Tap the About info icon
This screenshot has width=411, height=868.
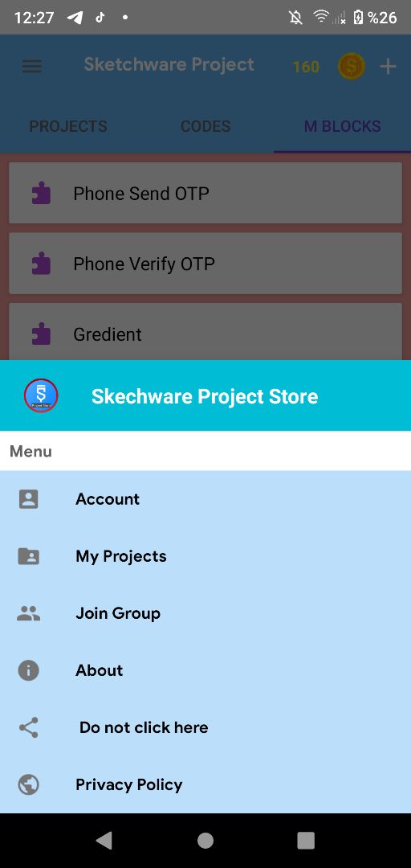point(28,670)
